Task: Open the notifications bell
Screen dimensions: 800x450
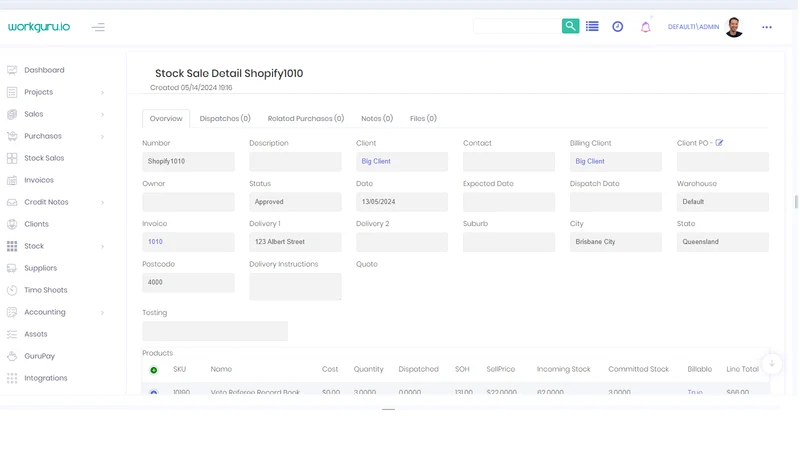Action: tap(645, 27)
